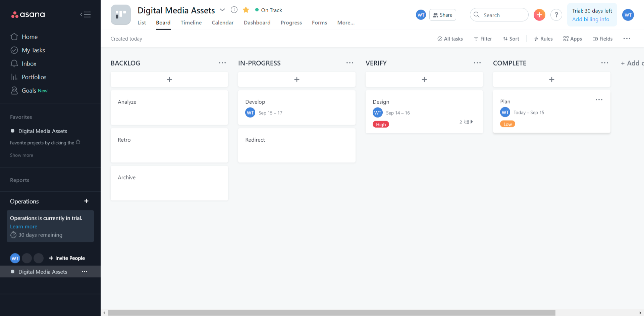The height and width of the screenshot is (316, 644).
Task: Open On Track status indicator
Action: click(x=269, y=10)
